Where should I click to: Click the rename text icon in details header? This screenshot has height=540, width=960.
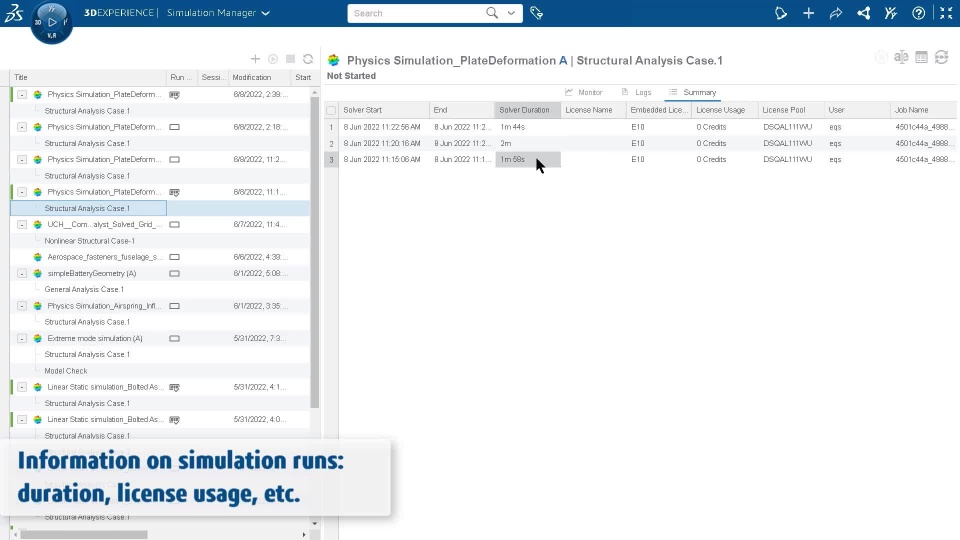coord(901,57)
